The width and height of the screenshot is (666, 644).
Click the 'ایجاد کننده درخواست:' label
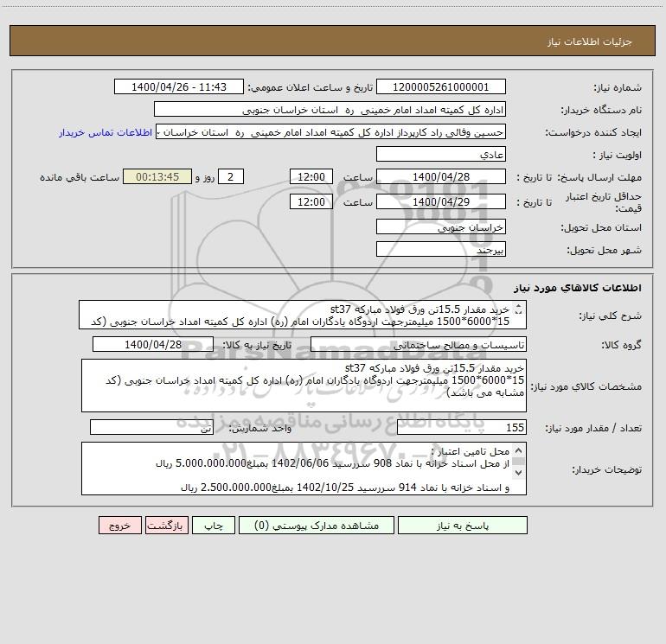[594, 132]
